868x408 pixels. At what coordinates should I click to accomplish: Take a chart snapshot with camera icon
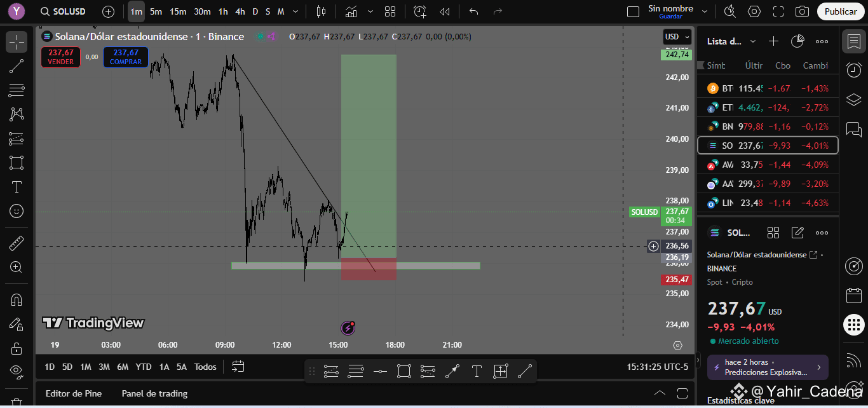[x=803, y=11]
